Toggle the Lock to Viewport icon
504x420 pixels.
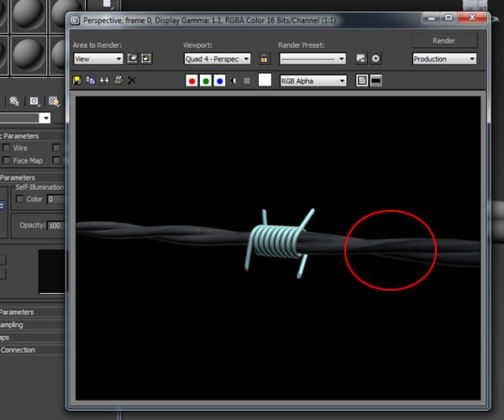tap(264, 59)
